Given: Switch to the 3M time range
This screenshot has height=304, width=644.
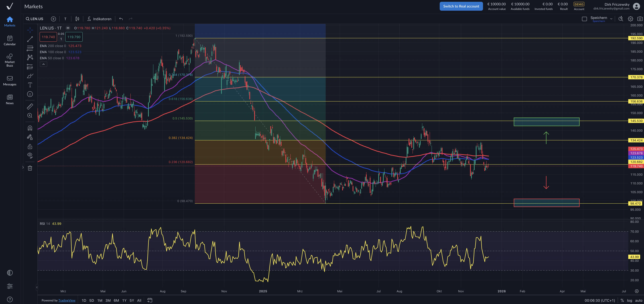Looking at the screenshot, I should coord(108,300).
